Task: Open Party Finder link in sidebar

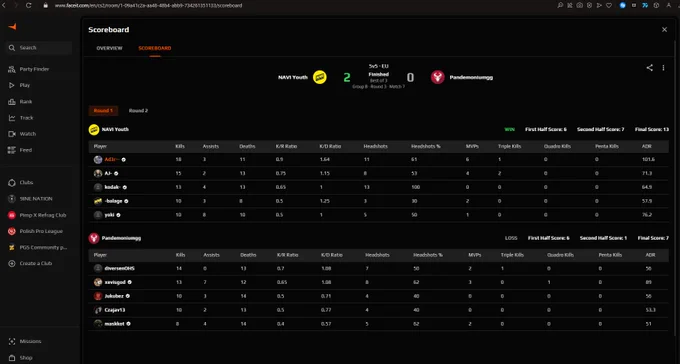Action: tap(34, 69)
